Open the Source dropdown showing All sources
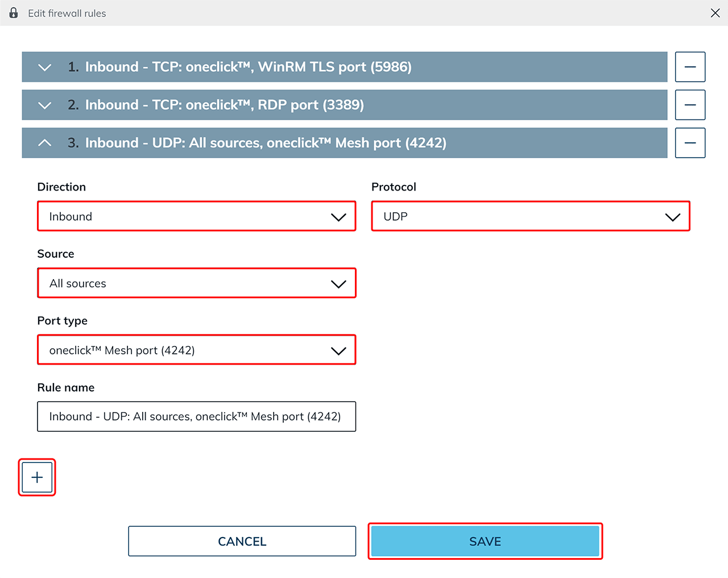The height and width of the screenshot is (578, 728). [196, 283]
